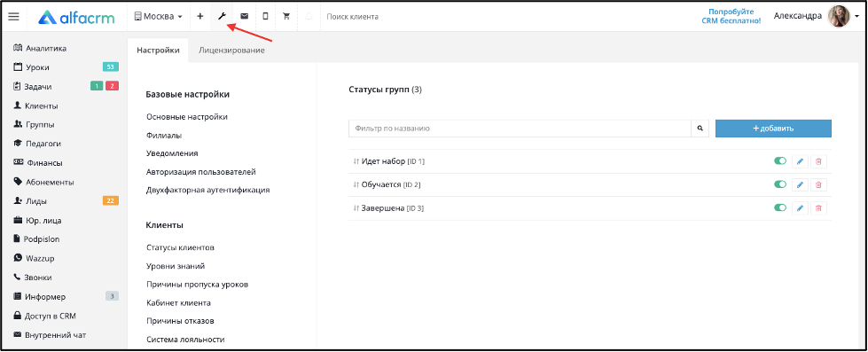Click the alfacrm logo

click(x=76, y=17)
